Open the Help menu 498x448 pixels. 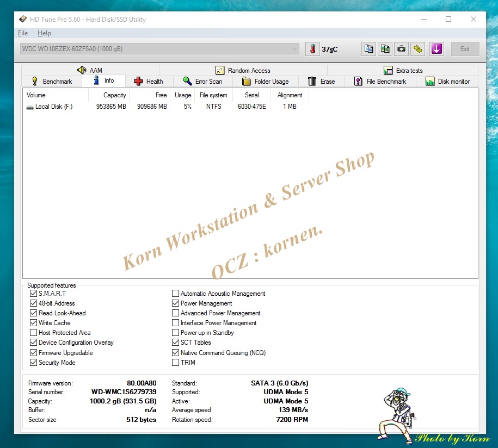point(44,33)
